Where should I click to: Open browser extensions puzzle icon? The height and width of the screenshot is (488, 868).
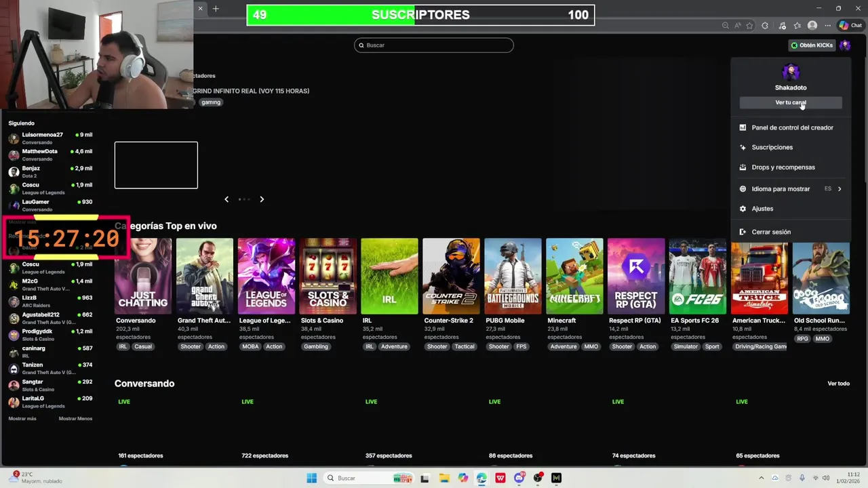[765, 26]
